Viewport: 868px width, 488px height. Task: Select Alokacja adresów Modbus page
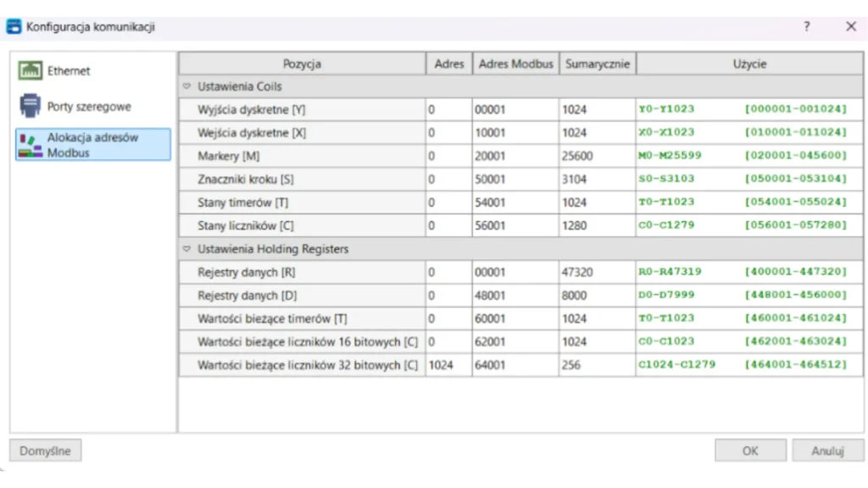click(x=93, y=145)
